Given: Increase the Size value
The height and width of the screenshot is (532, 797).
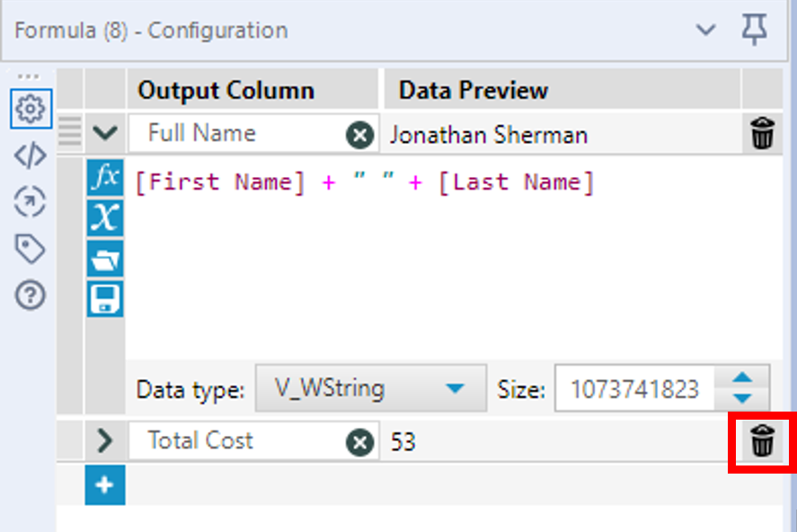Looking at the screenshot, I should pyautogui.click(x=742, y=377).
